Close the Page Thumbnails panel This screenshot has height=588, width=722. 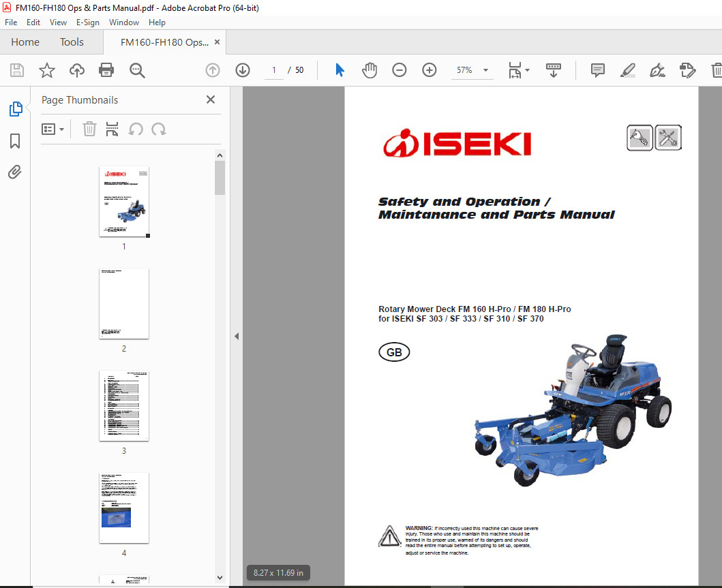click(211, 99)
